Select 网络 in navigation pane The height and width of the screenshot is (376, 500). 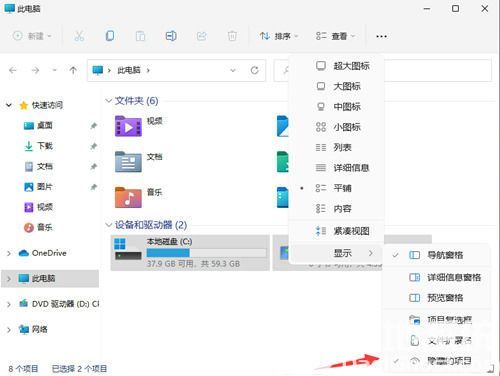pos(39,330)
